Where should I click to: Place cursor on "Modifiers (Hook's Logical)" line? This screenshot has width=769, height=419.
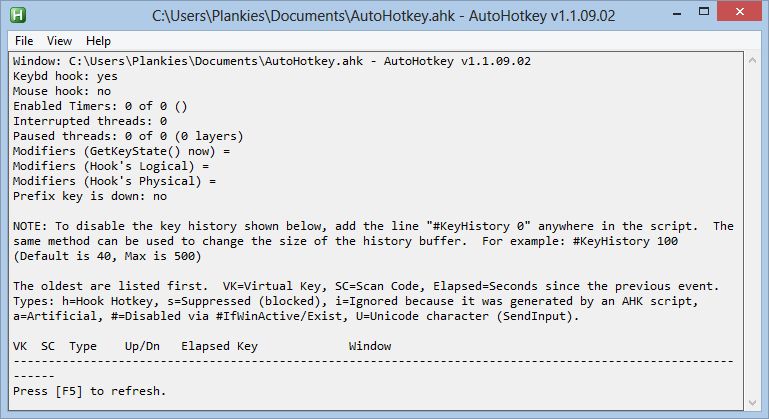click(111, 165)
